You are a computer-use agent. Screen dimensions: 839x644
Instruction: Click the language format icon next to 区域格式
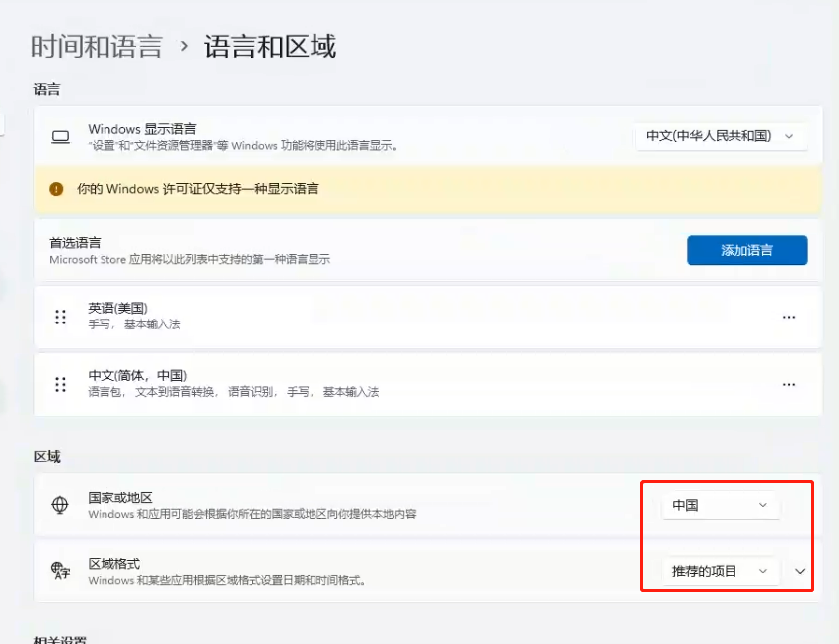point(60,570)
